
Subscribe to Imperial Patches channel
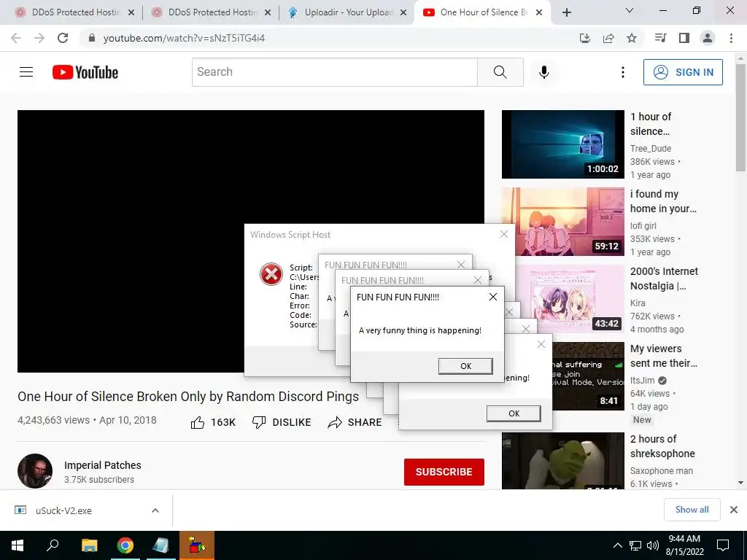click(x=444, y=472)
